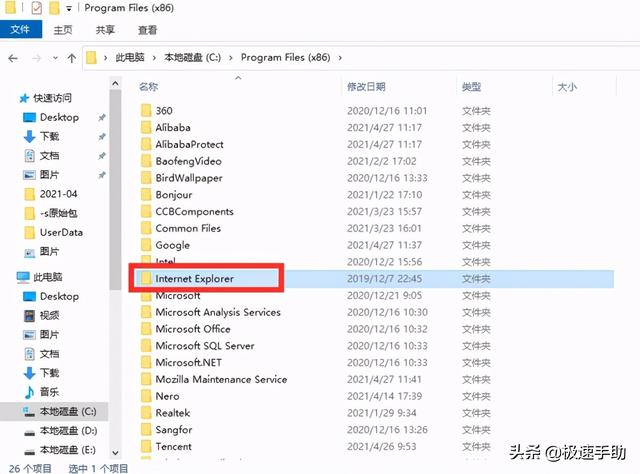
Task: Click the forward navigation arrow
Action: [36, 58]
